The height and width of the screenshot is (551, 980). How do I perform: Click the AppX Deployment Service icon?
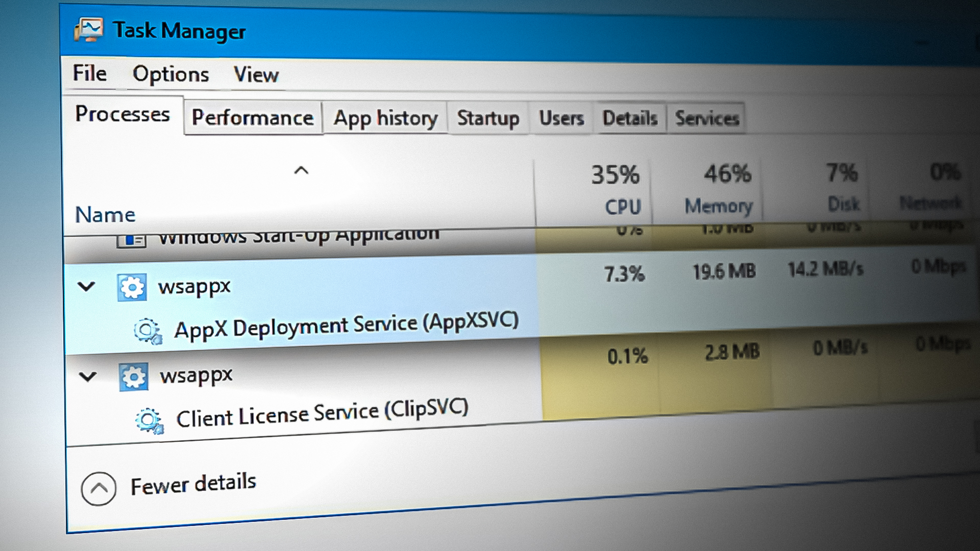(148, 331)
